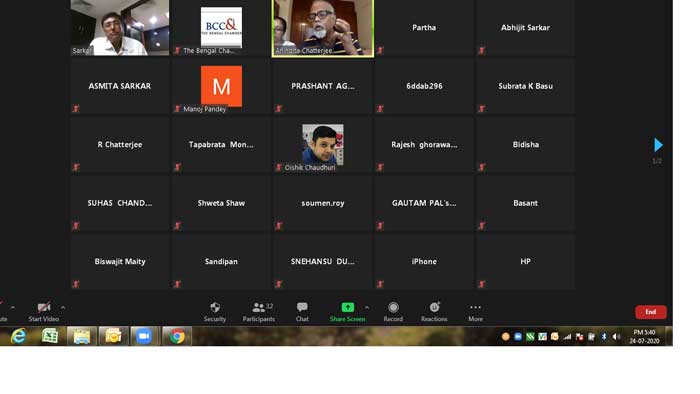
Task: Toggle Start Video camera on
Action: pos(44,311)
